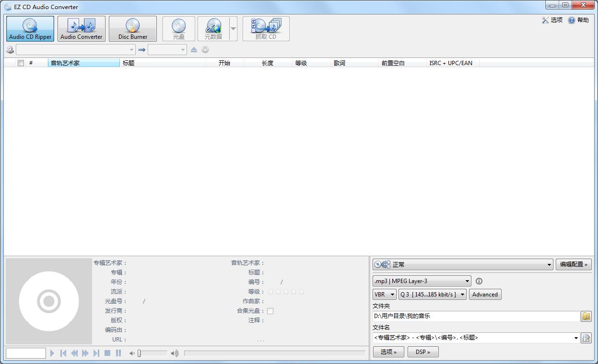The width and height of the screenshot is (598, 364).
Task: Open the Disc Burner mode
Action: [x=133, y=29]
